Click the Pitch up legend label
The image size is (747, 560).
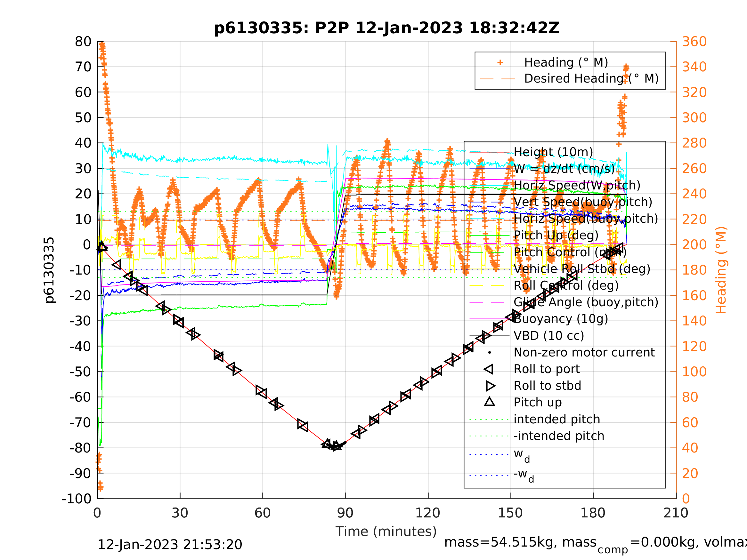538,402
